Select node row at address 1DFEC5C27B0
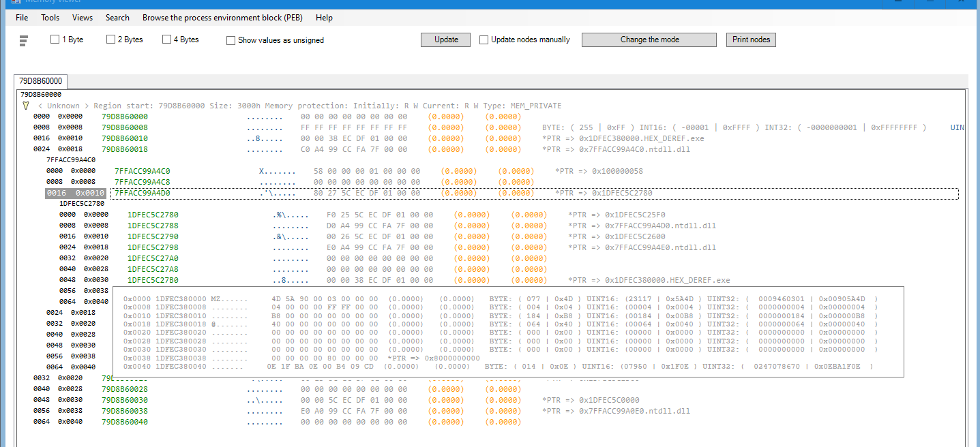Image resolution: width=980 pixels, height=447 pixels. click(x=153, y=280)
